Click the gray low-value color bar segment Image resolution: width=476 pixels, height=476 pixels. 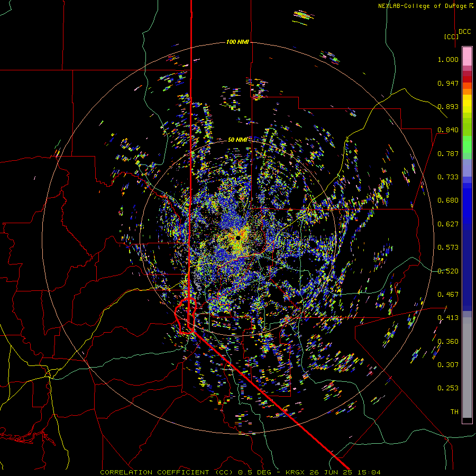coord(467,368)
